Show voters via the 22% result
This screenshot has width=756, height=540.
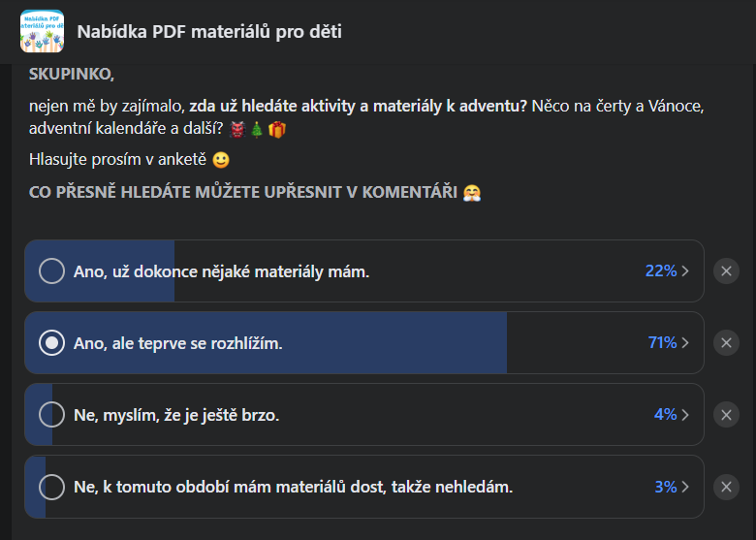click(x=660, y=271)
